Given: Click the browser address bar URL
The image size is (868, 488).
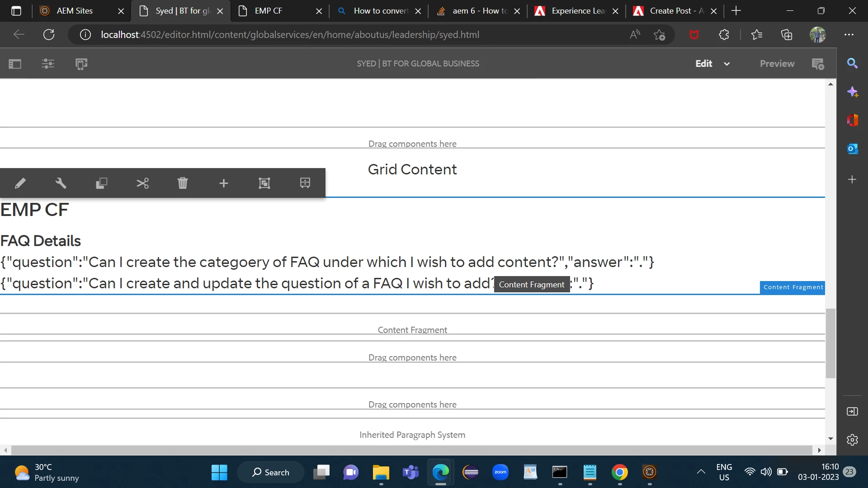Looking at the screenshot, I should click(x=289, y=35).
